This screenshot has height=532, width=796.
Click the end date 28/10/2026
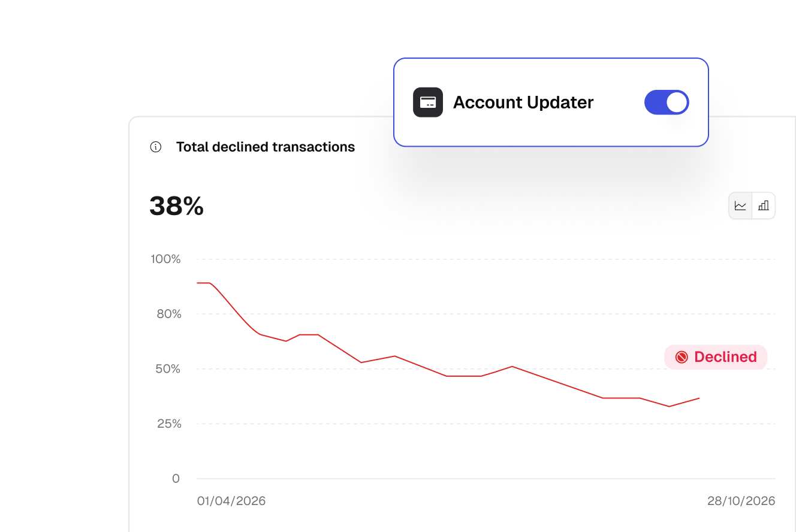coord(741,501)
